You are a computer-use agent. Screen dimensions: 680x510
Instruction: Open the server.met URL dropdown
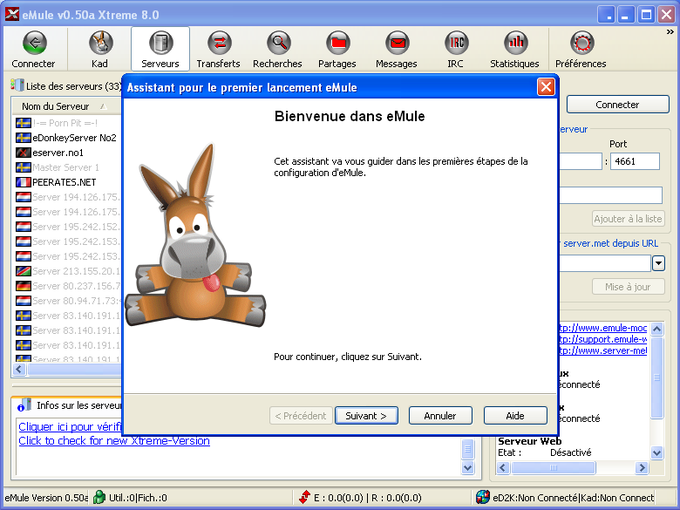click(658, 263)
